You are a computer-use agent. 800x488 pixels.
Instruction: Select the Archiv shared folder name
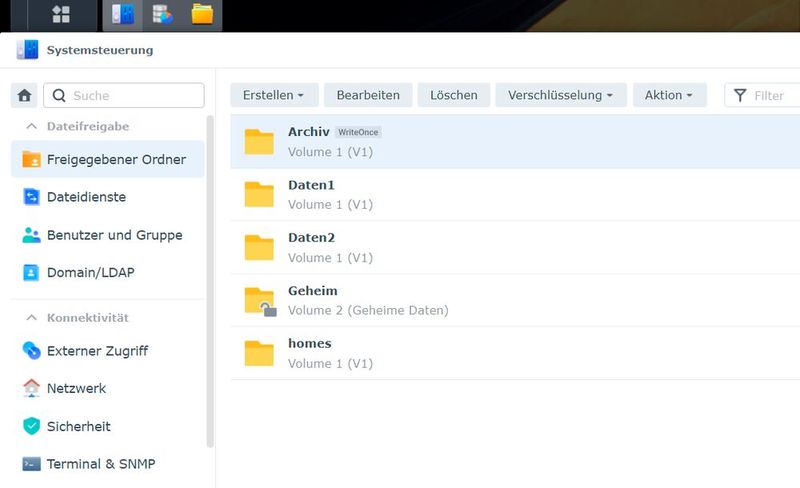(309, 132)
